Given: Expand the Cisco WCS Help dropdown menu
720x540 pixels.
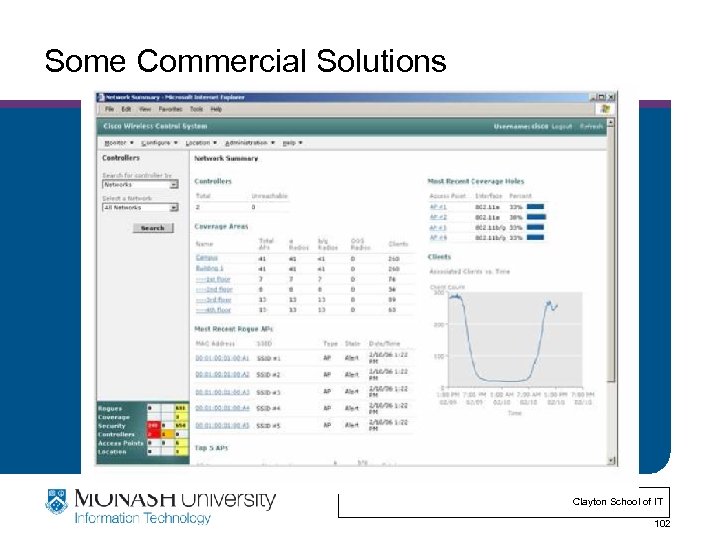Looking at the screenshot, I should point(292,143).
